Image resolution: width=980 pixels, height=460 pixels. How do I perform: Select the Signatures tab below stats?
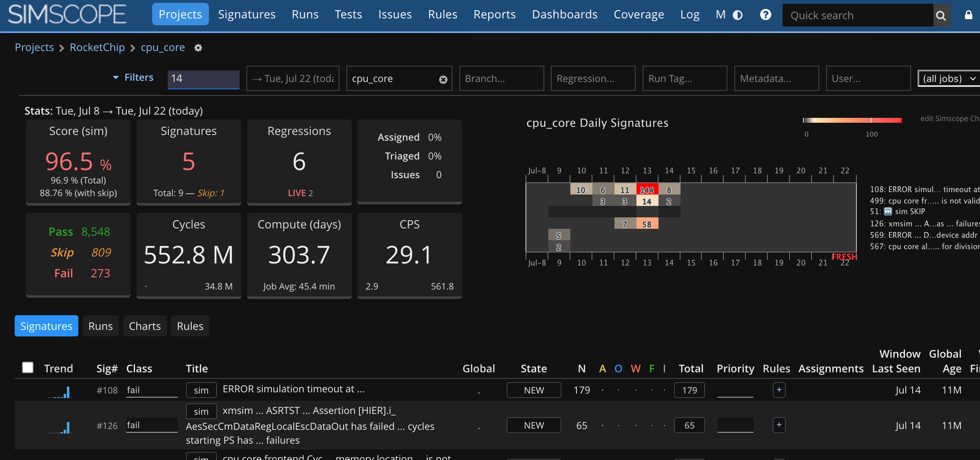pyautogui.click(x=47, y=326)
